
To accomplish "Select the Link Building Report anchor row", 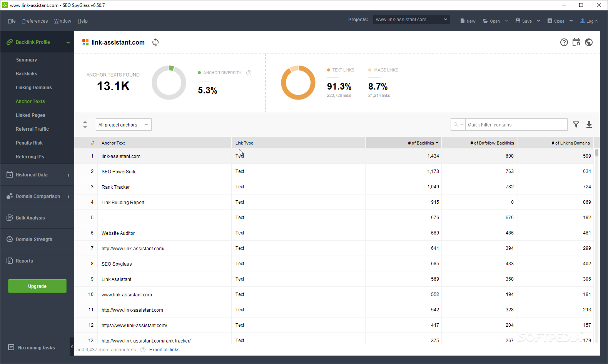I will [x=334, y=202].
